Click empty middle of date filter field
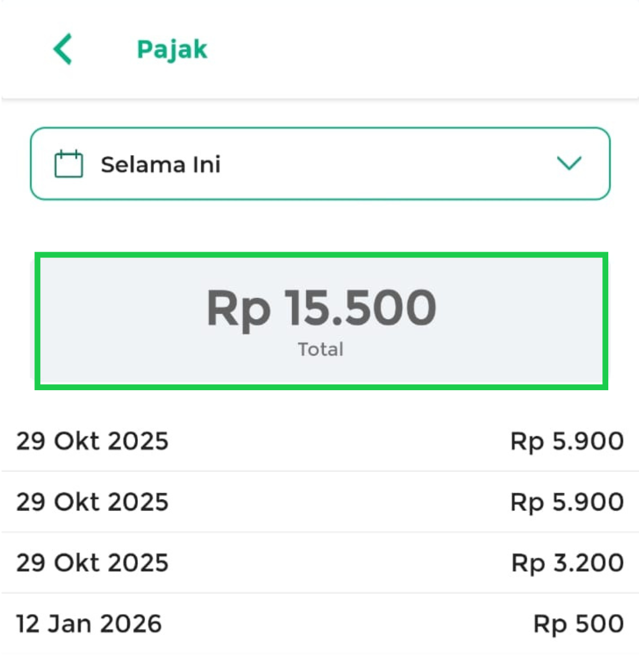Viewport: 639px width, 672px height. point(385,164)
